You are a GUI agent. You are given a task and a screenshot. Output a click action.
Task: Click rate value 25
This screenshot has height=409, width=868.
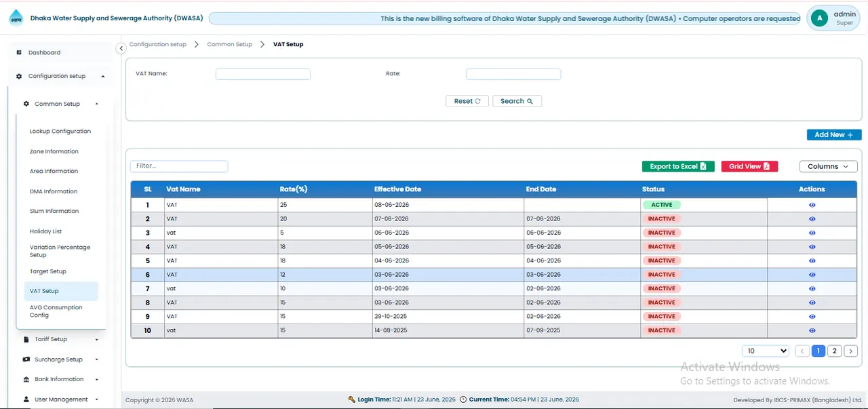pos(283,205)
